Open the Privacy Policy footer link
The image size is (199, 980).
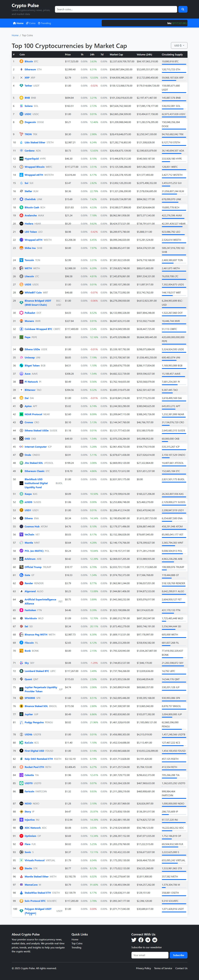tap(143, 968)
